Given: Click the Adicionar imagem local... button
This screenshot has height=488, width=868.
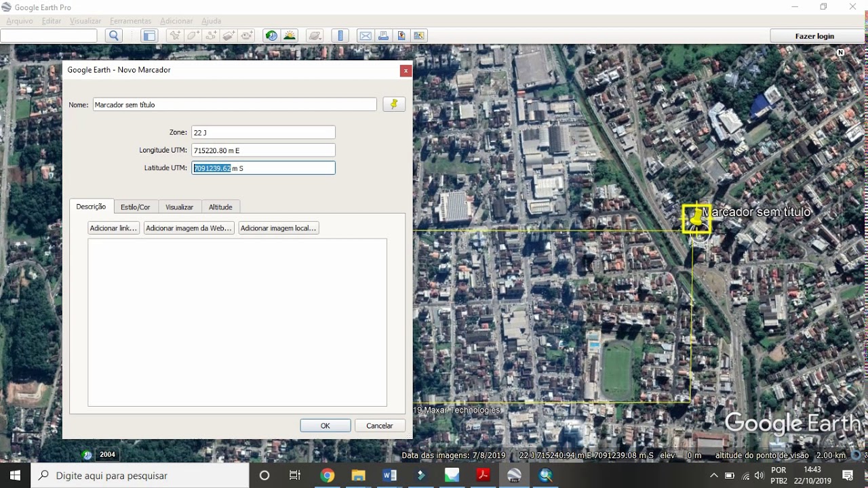Looking at the screenshot, I should coord(279,228).
